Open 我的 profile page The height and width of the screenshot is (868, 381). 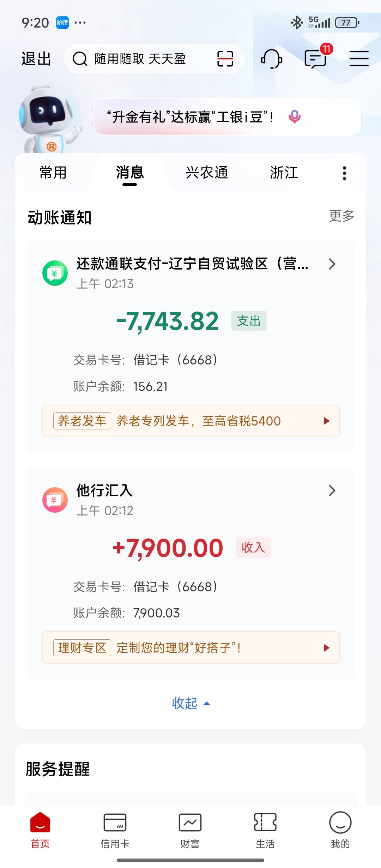340,829
